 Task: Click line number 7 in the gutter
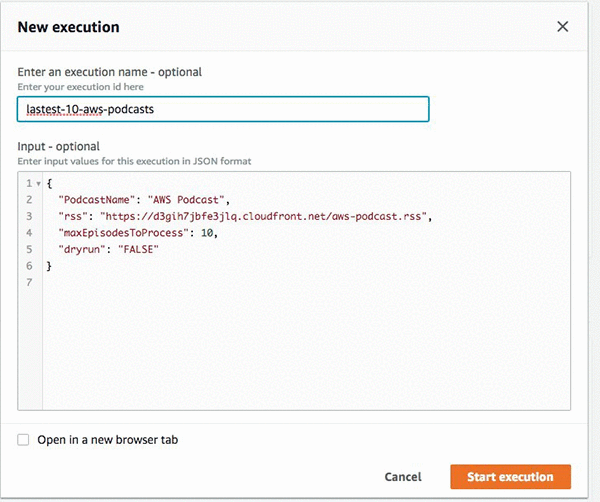pos(28,281)
